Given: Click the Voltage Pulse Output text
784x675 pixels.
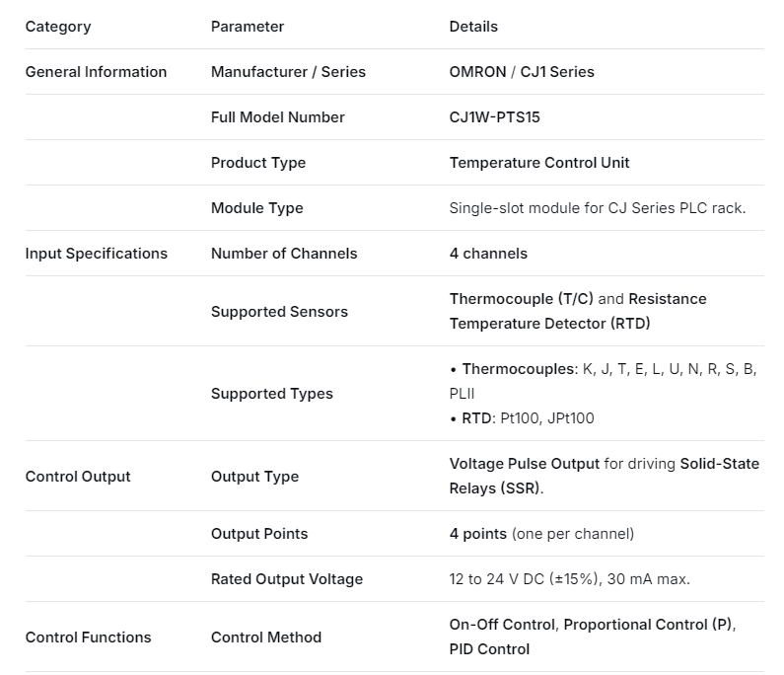Looking at the screenshot, I should tap(525, 464).
